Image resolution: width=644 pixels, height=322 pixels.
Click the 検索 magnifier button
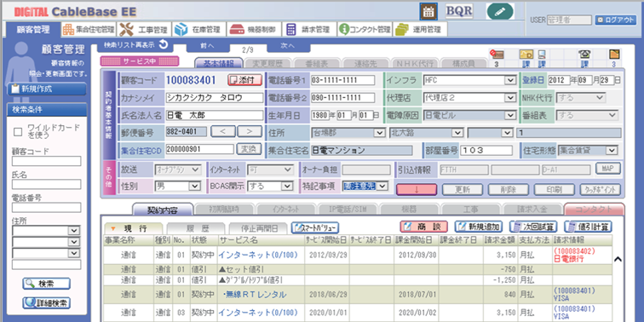(x=46, y=284)
